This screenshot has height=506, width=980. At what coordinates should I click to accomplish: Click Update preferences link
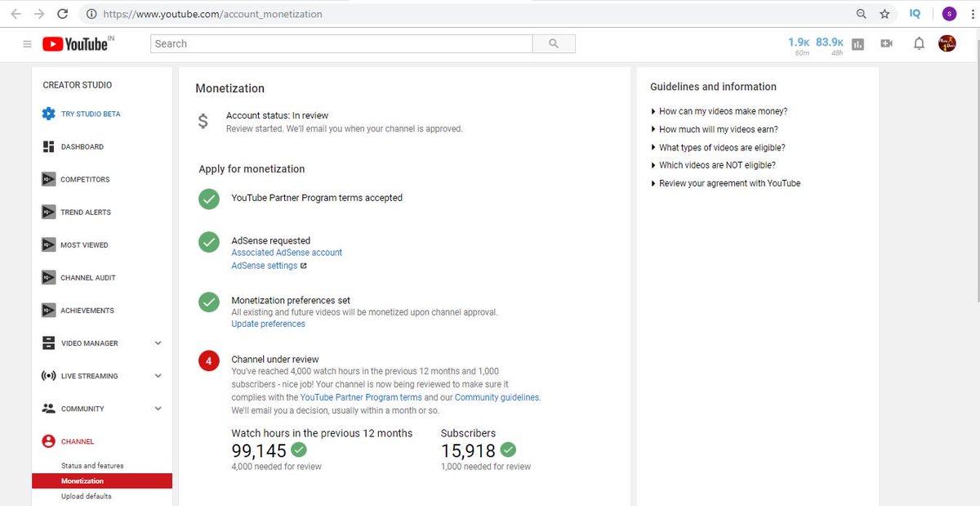click(268, 324)
